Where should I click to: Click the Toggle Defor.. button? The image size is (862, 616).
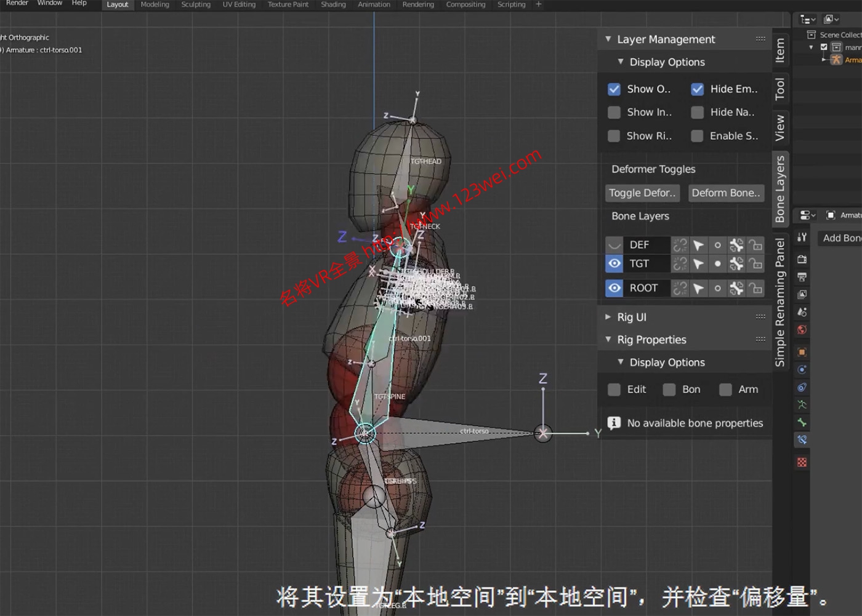pos(642,193)
